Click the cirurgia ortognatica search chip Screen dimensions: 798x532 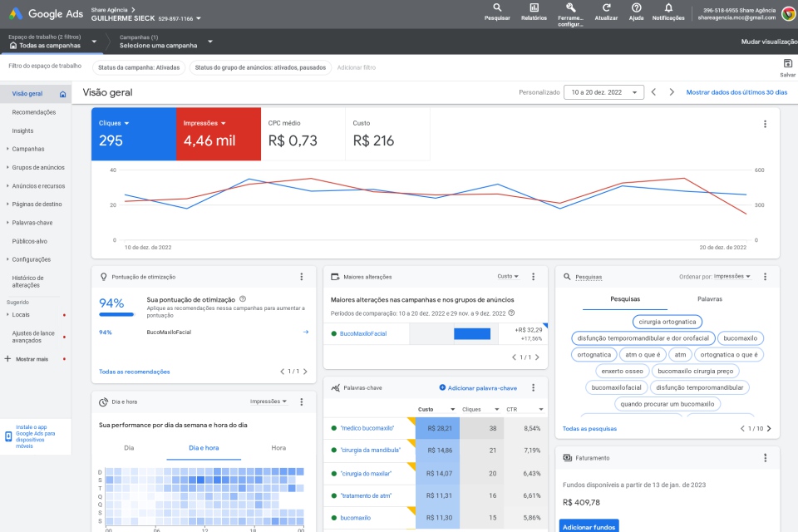tap(667, 322)
